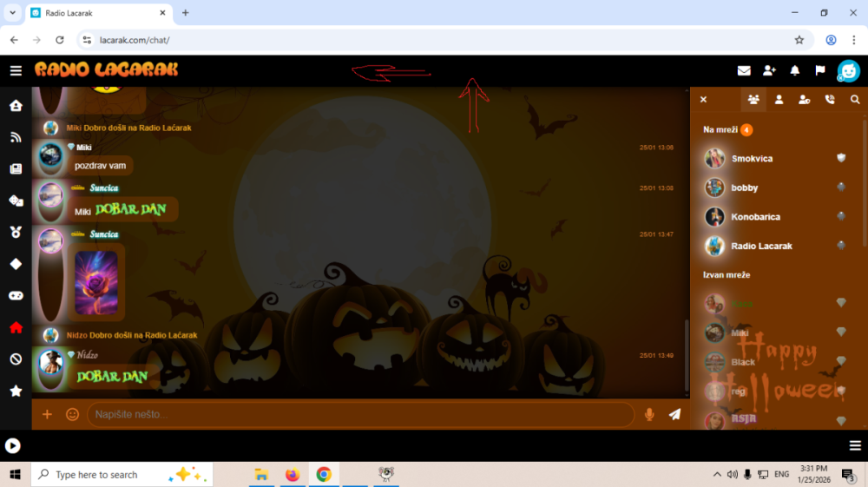Open Firefox from the Windows taskbar
Image resolution: width=868 pixels, height=487 pixels.
[292, 475]
